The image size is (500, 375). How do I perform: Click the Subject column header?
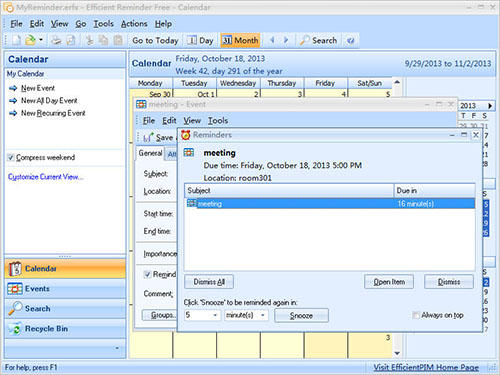point(289,191)
